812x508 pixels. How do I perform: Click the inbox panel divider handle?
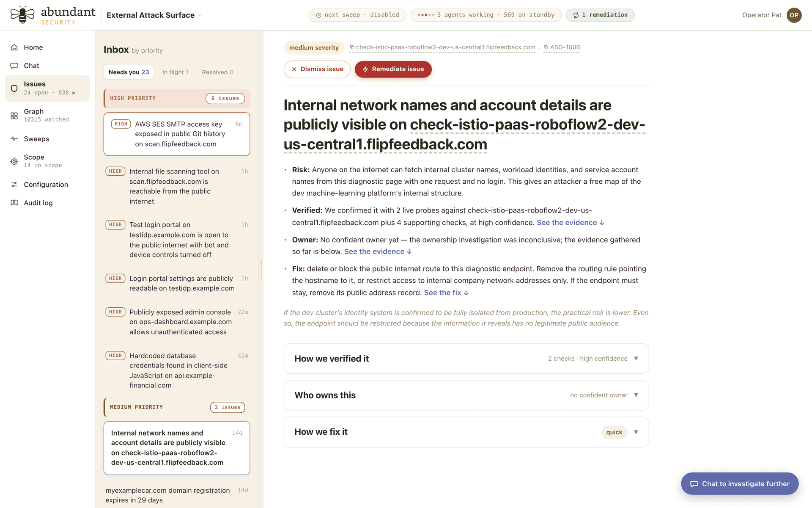[261, 269]
